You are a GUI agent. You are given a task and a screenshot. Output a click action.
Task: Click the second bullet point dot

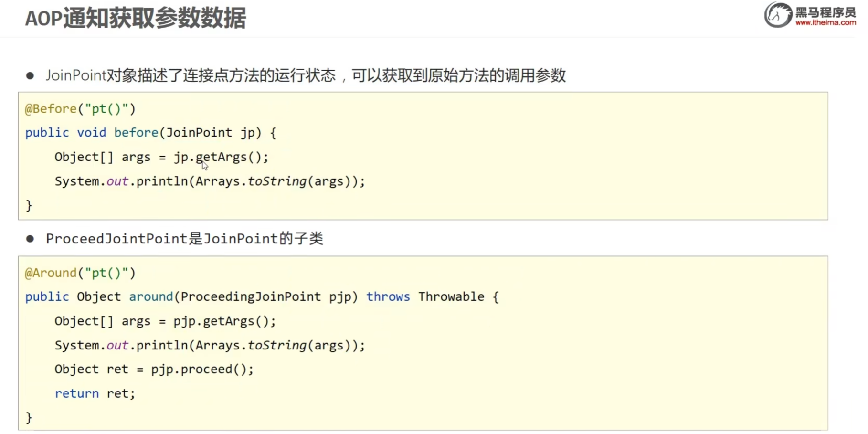(x=30, y=239)
